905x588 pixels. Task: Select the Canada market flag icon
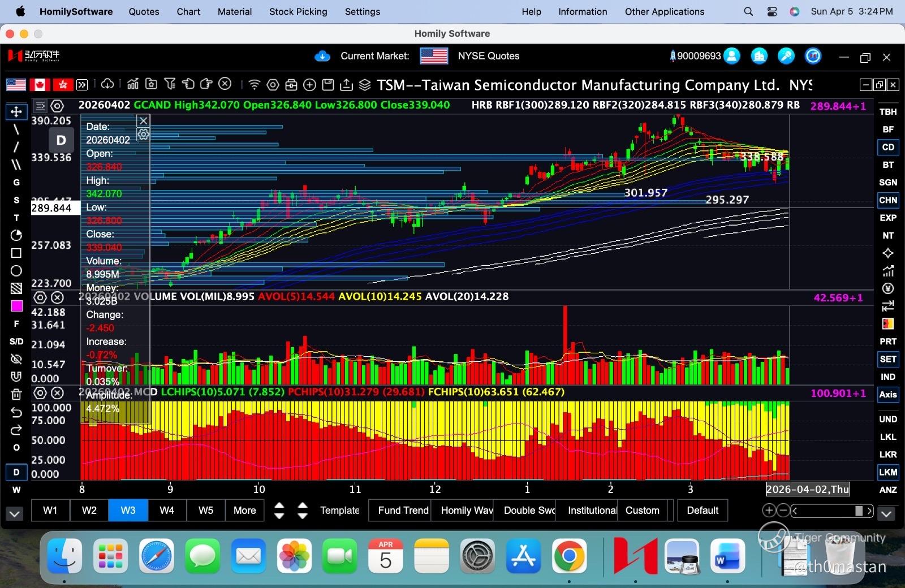[40, 85]
